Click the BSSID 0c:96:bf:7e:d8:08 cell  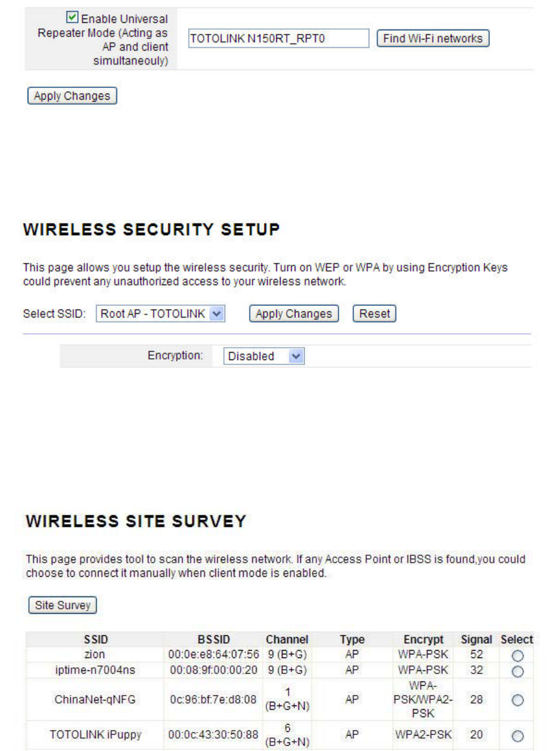pyautogui.click(x=214, y=700)
